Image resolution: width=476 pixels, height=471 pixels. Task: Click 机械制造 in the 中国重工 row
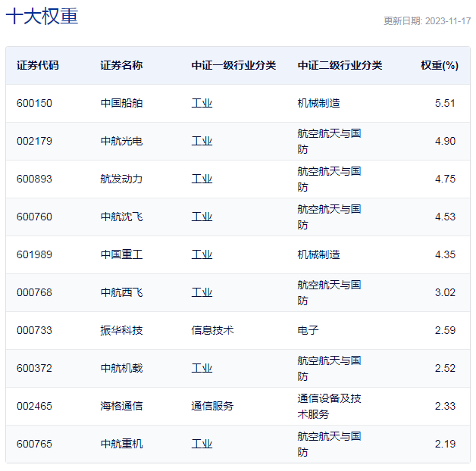[x=318, y=254]
